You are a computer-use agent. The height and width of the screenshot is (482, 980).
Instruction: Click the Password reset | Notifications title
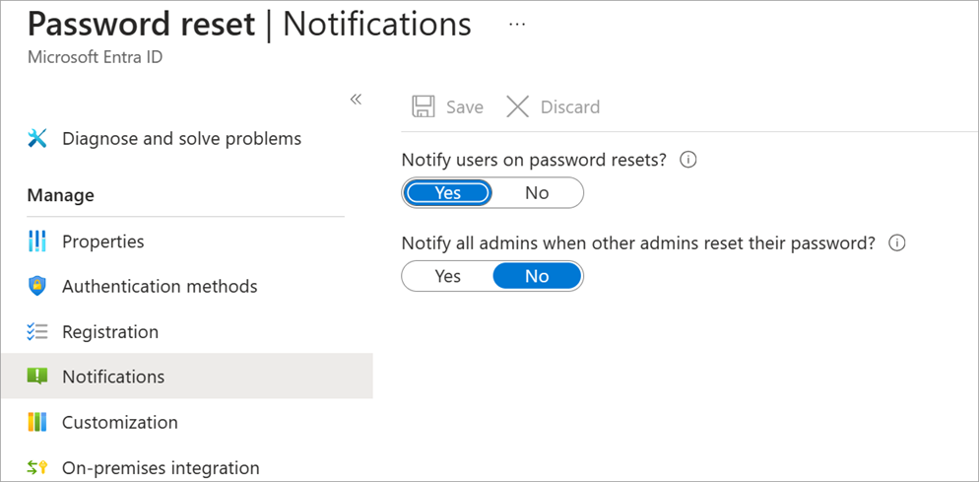pyautogui.click(x=249, y=25)
